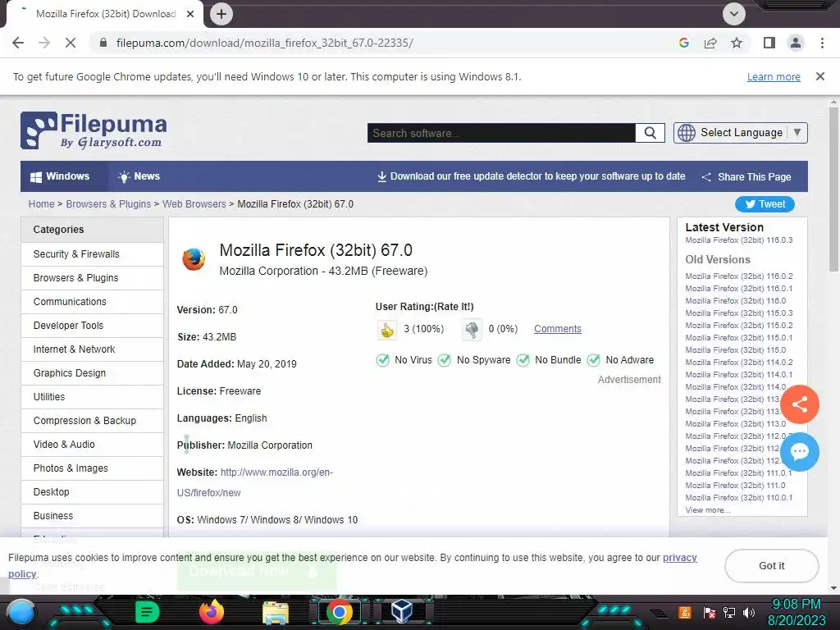The image size is (840, 630).
Task: Click the network tray icon
Action: pyautogui.click(x=729, y=612)
